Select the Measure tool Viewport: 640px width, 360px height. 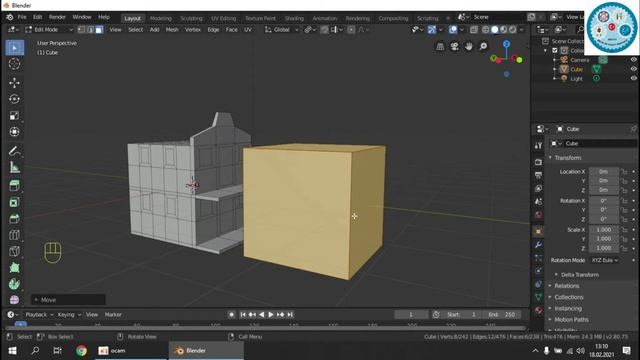(15, 167)
